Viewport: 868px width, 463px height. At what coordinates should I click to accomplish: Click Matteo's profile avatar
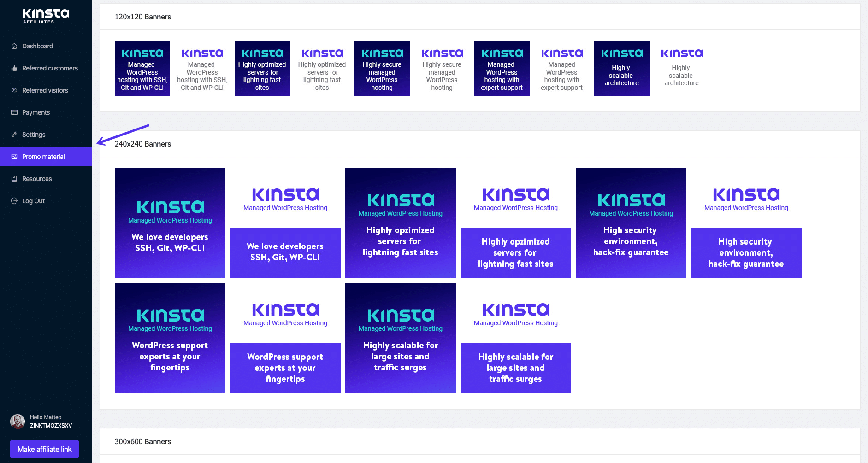click(x=18, y=421)
